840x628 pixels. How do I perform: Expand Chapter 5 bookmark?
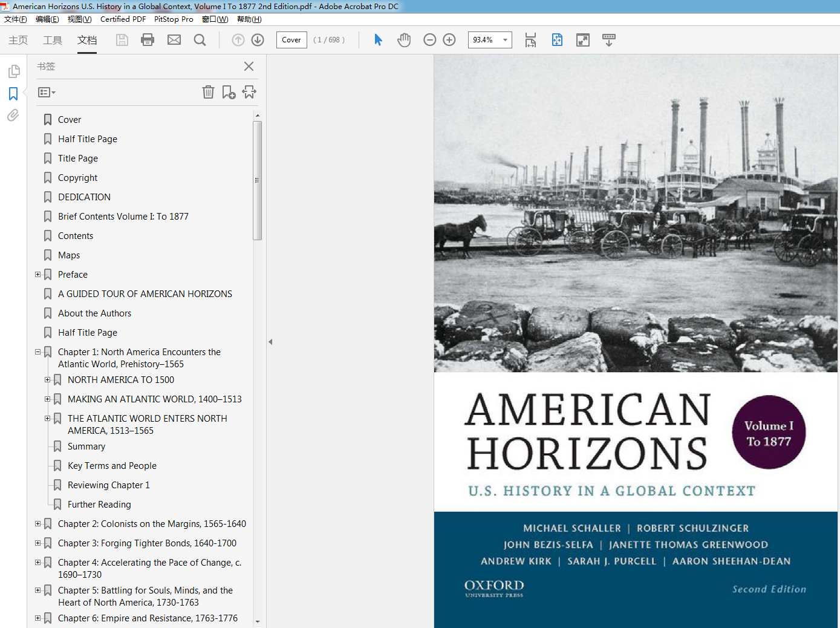pos(37,590)
